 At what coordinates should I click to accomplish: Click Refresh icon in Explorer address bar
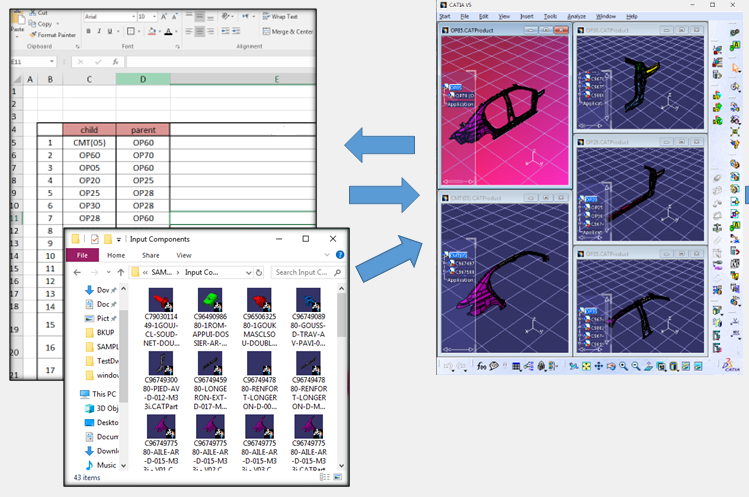tap(259, 272)
